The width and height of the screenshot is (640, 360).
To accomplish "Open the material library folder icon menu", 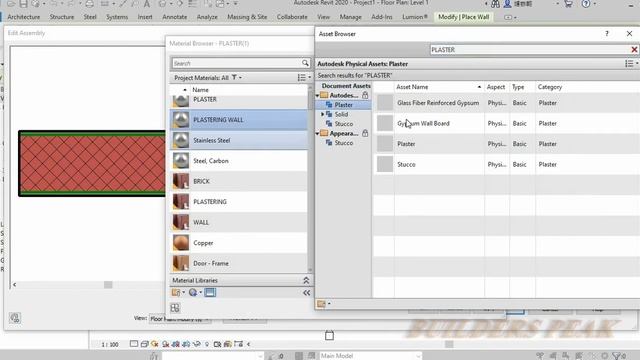I will (176, 293).
